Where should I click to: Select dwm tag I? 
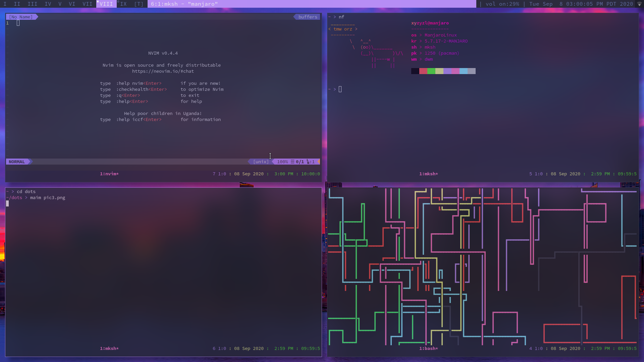[5, 4]
